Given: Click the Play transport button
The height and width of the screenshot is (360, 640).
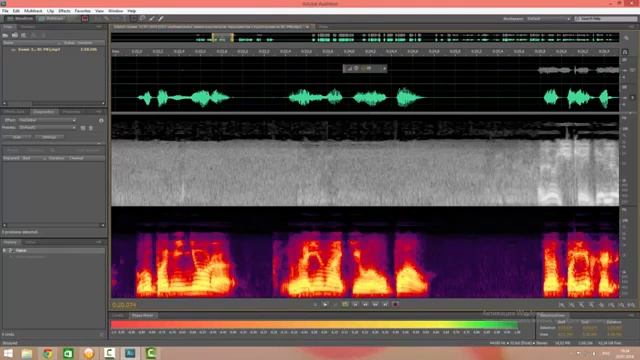Looking at the screenshot, I should pyautogui.click(x=325, y=304).
